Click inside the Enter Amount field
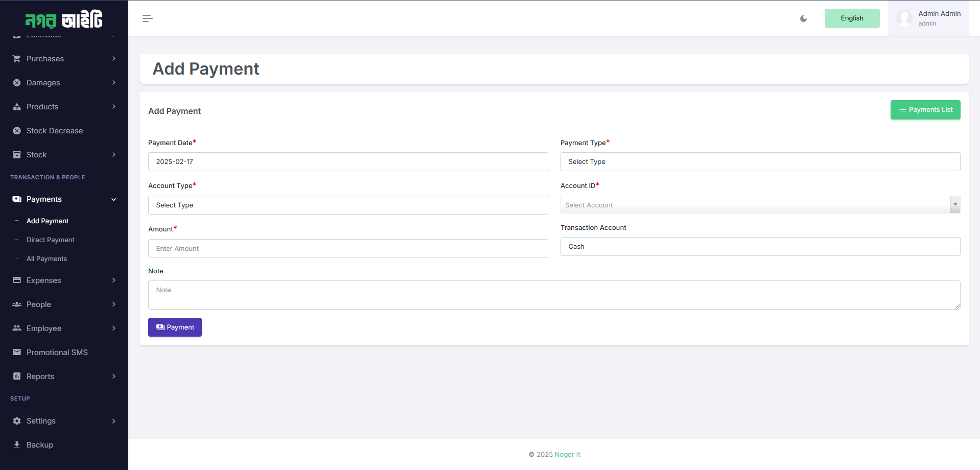The width and height of the screenshot is (980, 470). (x=347, y=248)
